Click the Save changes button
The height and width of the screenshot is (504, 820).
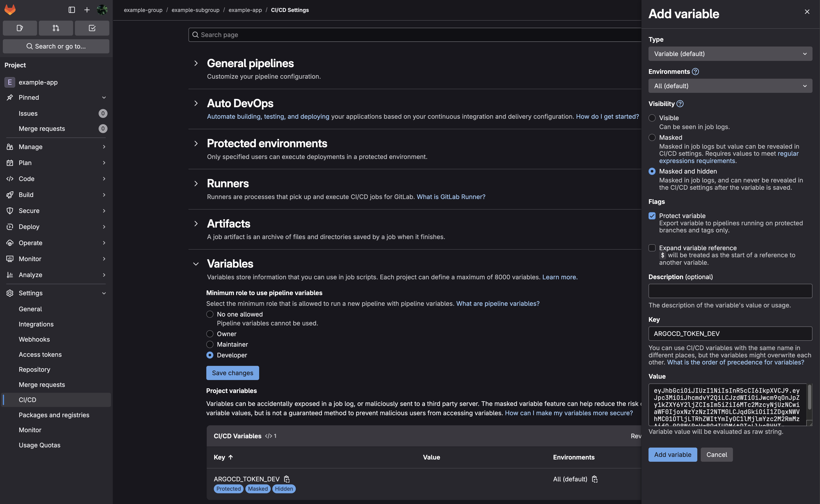(x=232, y=373)
